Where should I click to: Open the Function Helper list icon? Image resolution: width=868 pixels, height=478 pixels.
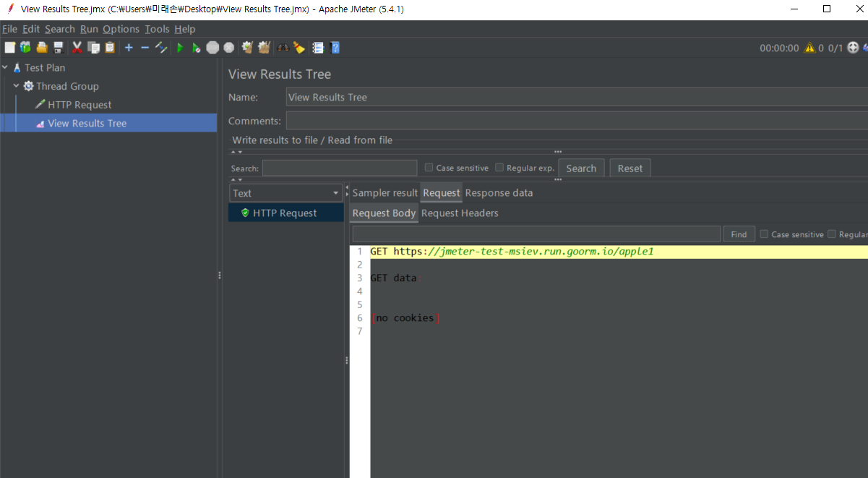(318, 48)
